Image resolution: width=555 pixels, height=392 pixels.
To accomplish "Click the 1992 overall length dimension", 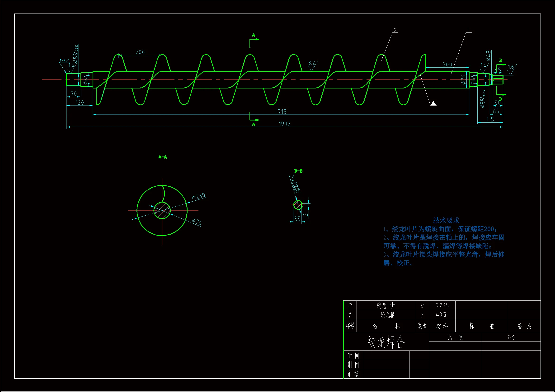I will pos(285,124).
